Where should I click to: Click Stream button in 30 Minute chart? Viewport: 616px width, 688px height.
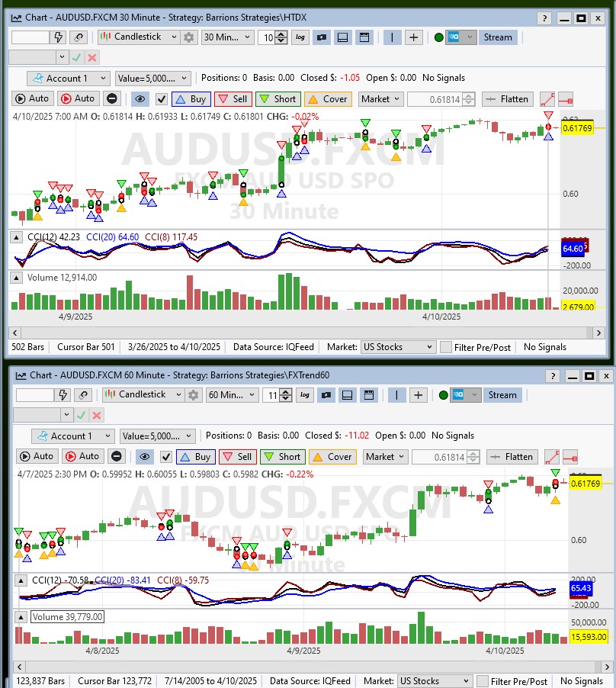(498, 37)
